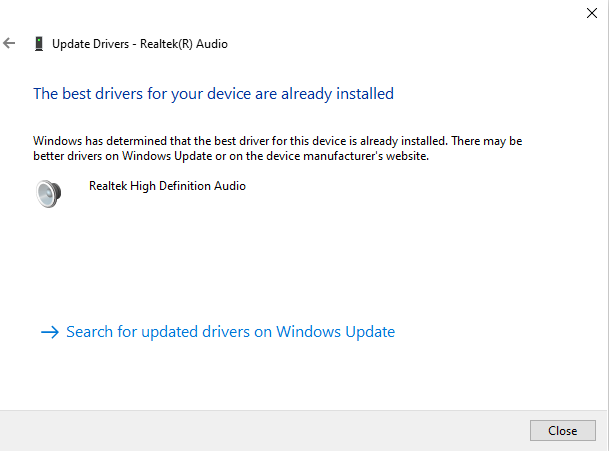Click the word Definition in the device name

tap(184, 186)
